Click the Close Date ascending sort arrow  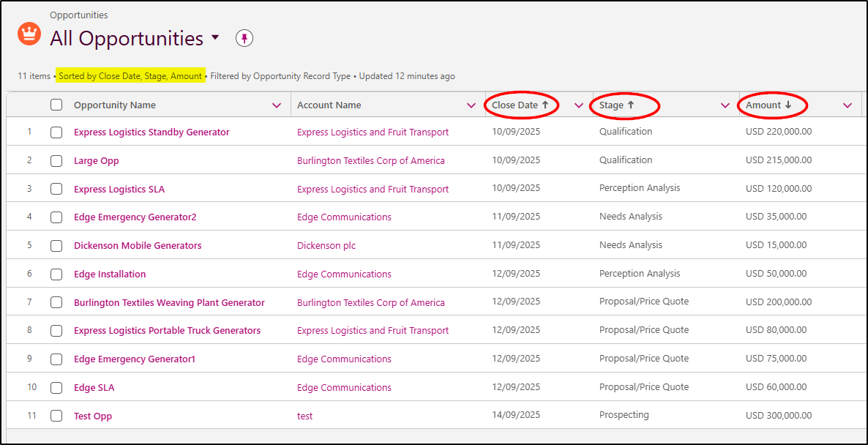[545, 105]
